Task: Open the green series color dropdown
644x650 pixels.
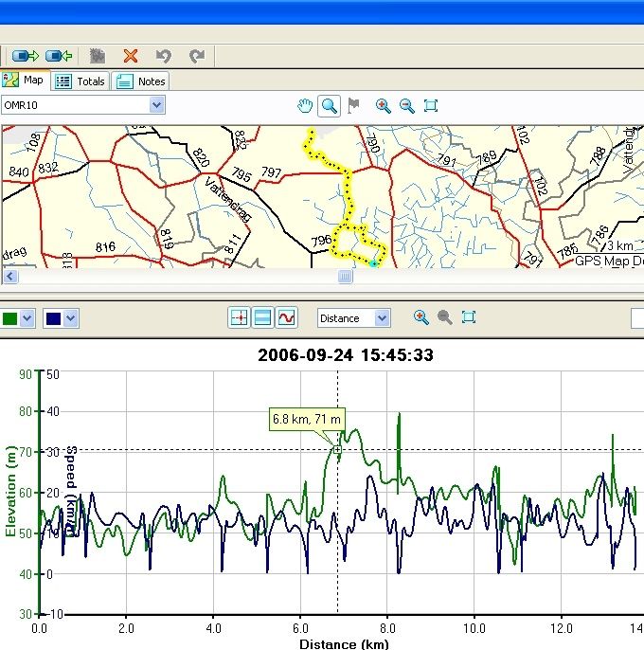Action: 27,318
